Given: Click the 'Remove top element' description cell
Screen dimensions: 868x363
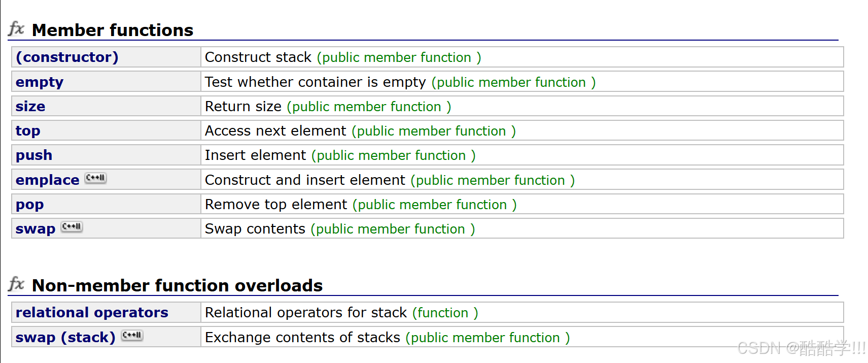Looking at the screenshot, I should 522,204.
